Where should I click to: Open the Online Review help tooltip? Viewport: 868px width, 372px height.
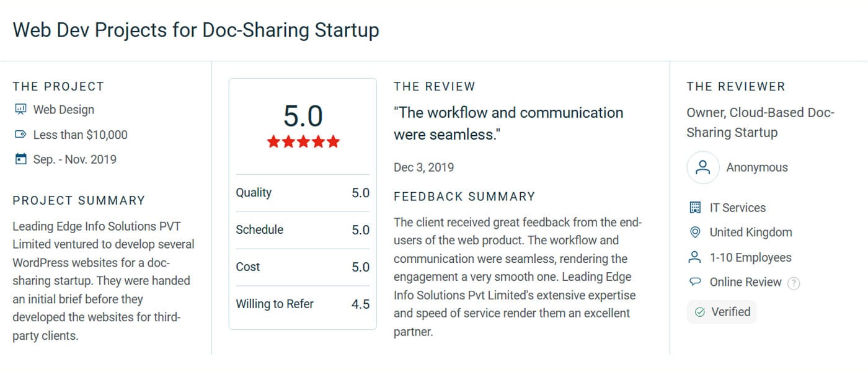(x=794, y=282)
